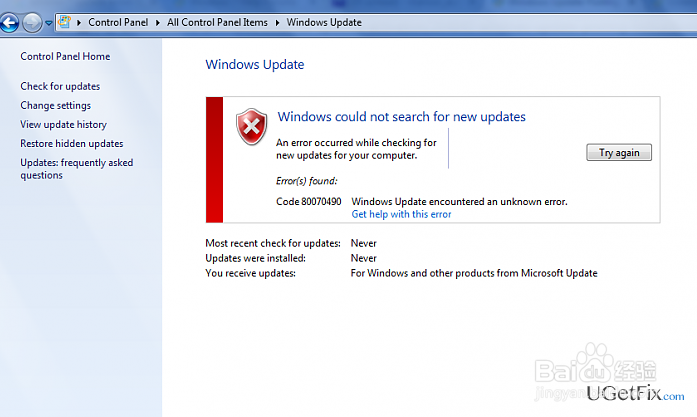The image size is (697, 417).
Task: Open Updates: frequently asked questions link
Action: pos(76,169)
